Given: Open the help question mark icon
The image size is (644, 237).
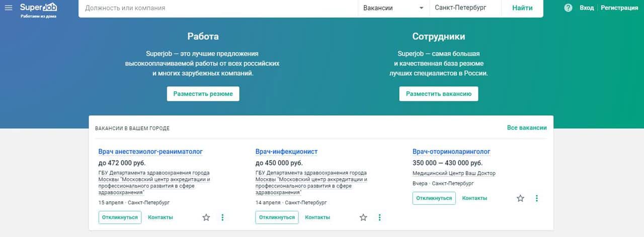Looking at the screenshot, I should pos(568,8).
